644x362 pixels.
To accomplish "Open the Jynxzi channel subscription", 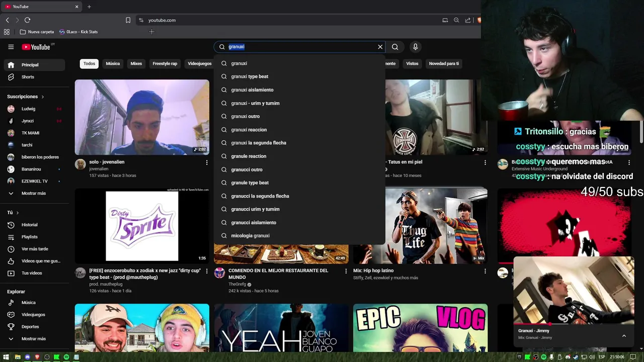I will [34, 121].
